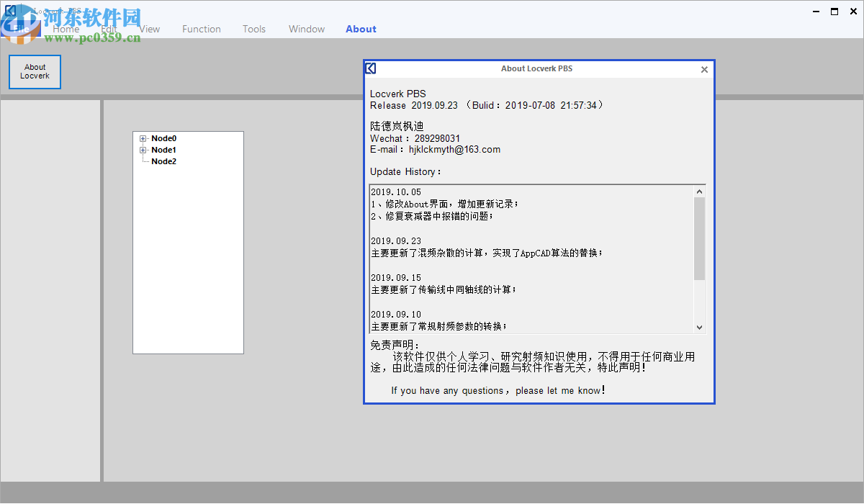Viewport: 864px width, 504px height.
Task: Open the Edit ribbon tab
Action: tap(108, 29)
